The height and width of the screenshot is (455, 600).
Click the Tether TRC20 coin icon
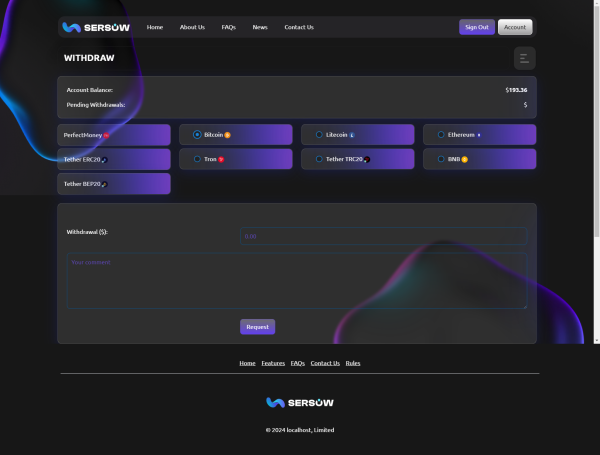coord(367,160)
